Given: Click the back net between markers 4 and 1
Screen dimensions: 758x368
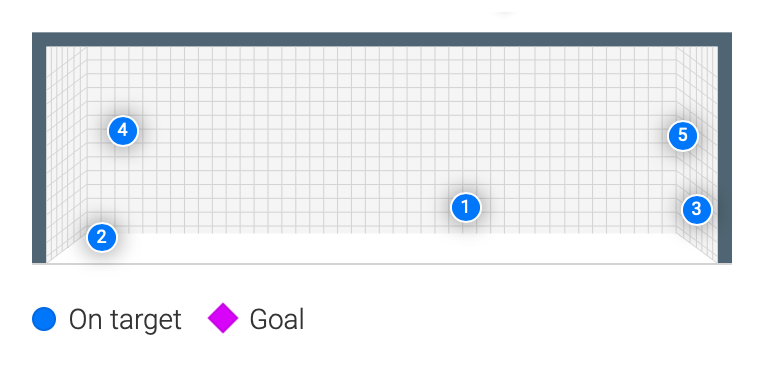Looking at the screenshot, I should point(290,164).
